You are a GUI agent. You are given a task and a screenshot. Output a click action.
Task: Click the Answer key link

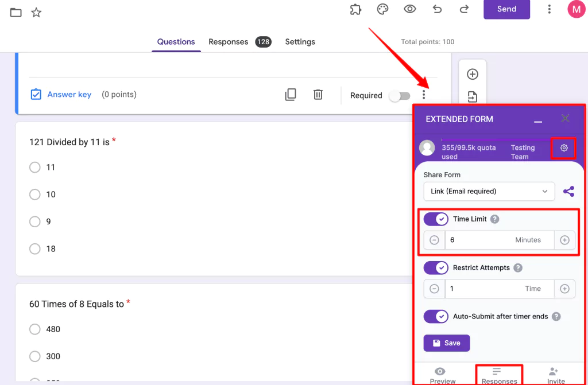coord(69,94)
